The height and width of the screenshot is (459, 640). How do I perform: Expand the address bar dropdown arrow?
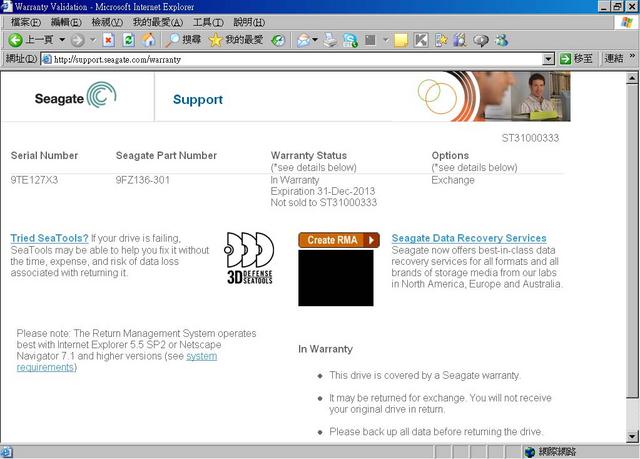549,60
